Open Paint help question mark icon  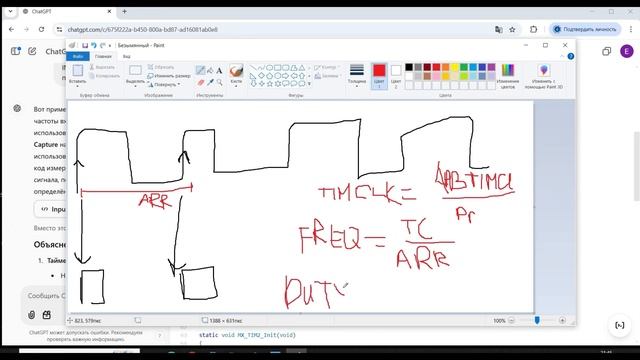point(571,56)
